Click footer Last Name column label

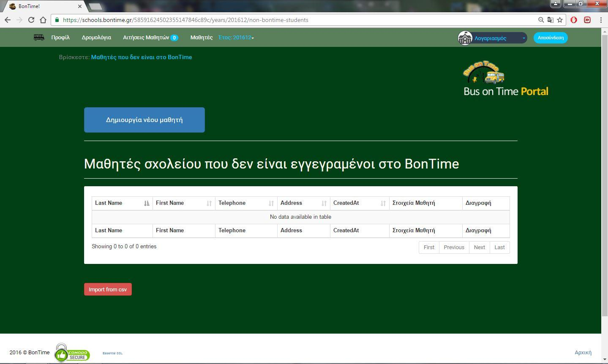click(109, 231)
